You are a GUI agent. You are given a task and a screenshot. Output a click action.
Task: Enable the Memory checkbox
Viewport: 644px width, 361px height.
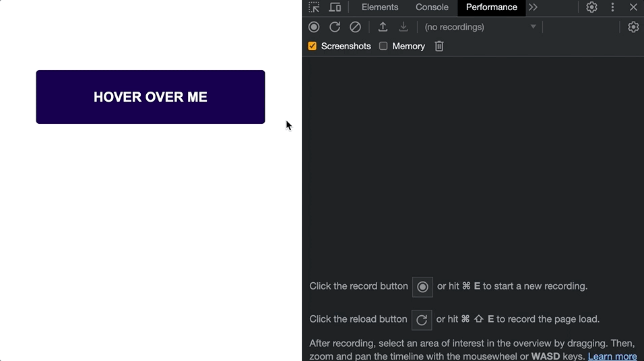383,46
